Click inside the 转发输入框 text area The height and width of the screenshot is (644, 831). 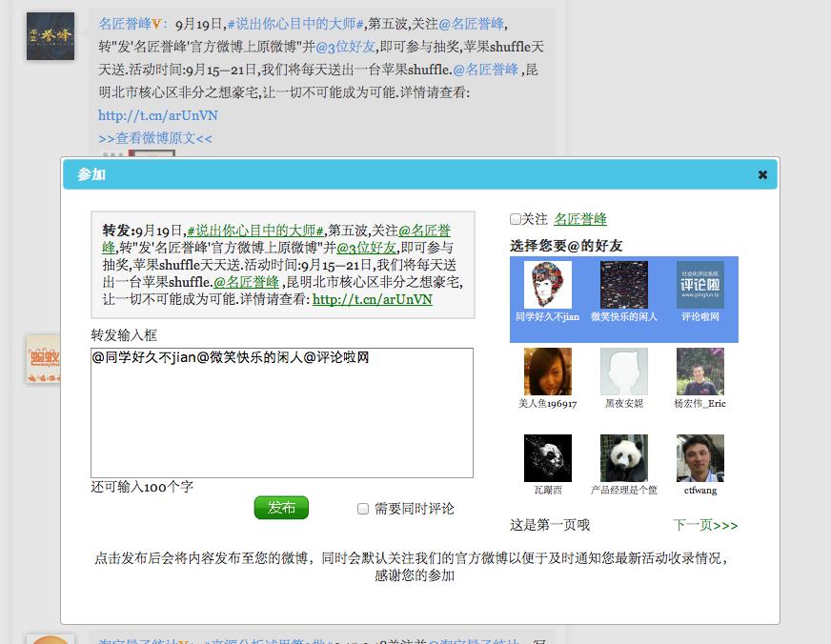pos(282,413)
